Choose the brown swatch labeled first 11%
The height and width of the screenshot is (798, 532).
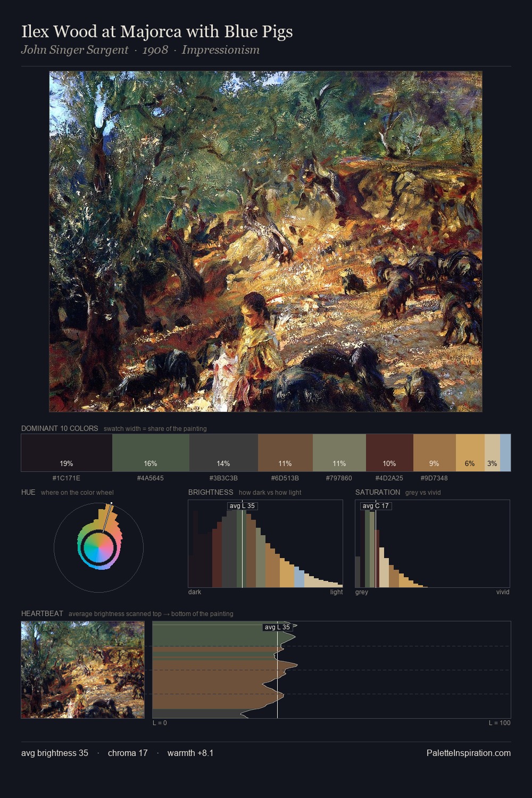[x=285, y=453]
